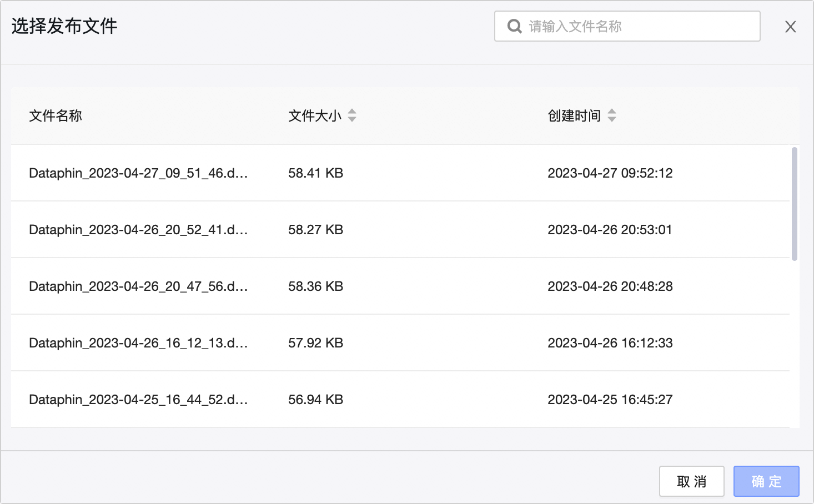
Task: Select file Dataphin_2023-04-25_16_44_52
Action: [138, 400]
